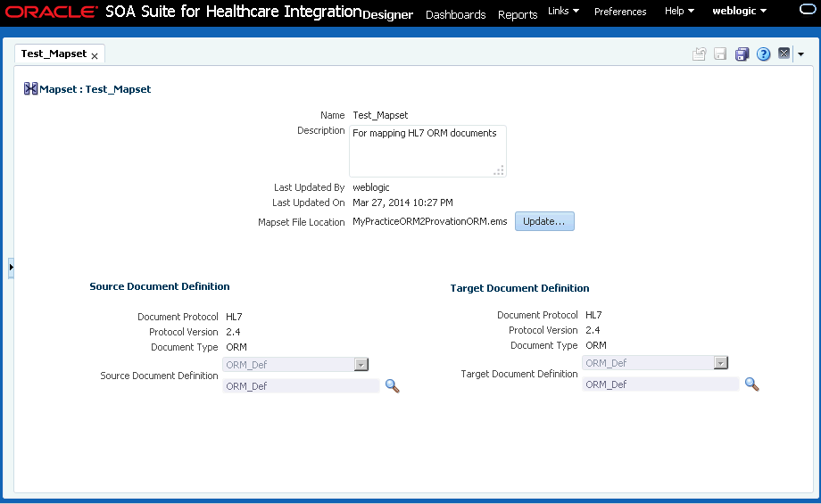Click into the Description text area
This screenshot has width=821, height=504.
[x=427, y=151]
